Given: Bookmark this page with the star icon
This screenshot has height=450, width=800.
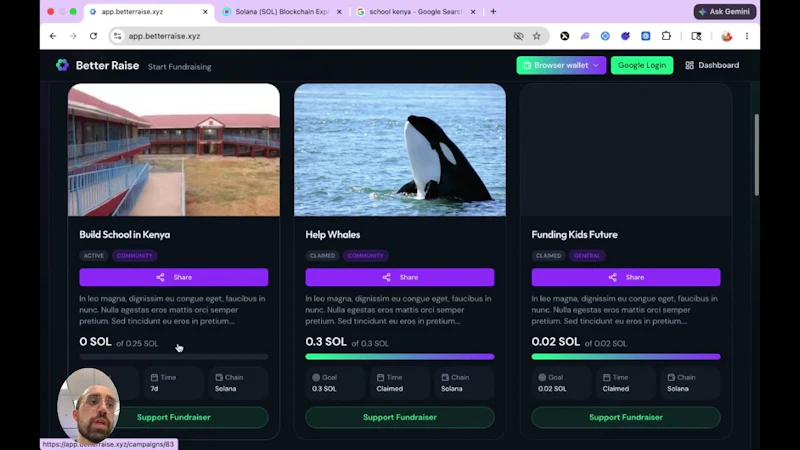Looking at the screenshot, I should [x=537, y=36].
